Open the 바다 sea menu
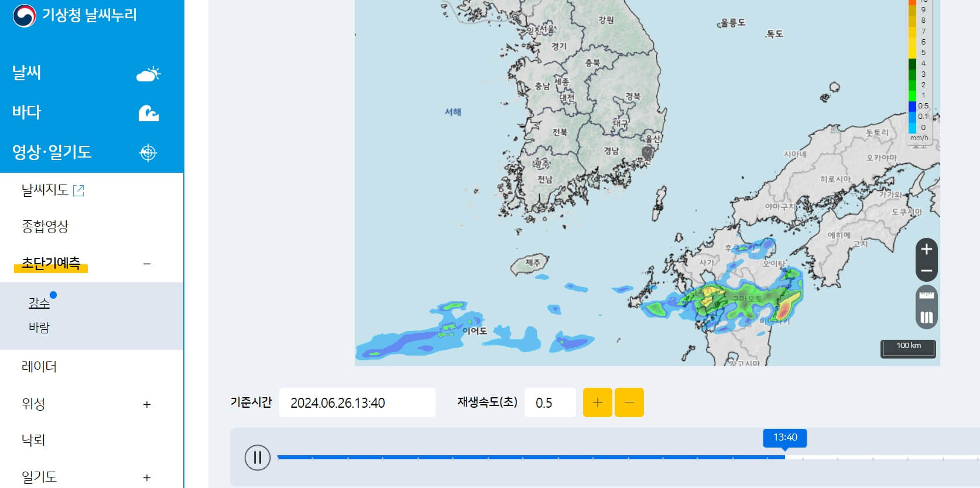The image size is (980, 488). click(26, 112)
